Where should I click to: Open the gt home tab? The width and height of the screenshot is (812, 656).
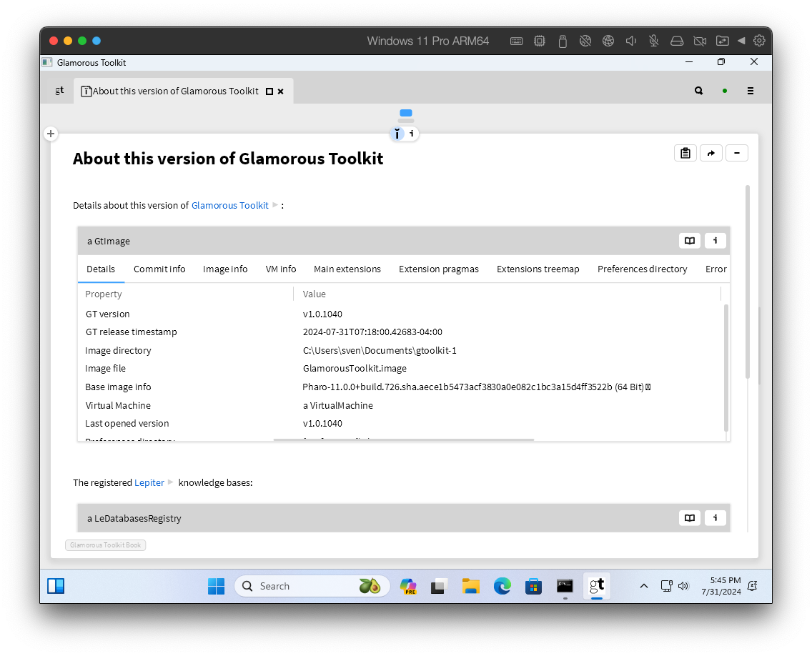tap(59, 91)
